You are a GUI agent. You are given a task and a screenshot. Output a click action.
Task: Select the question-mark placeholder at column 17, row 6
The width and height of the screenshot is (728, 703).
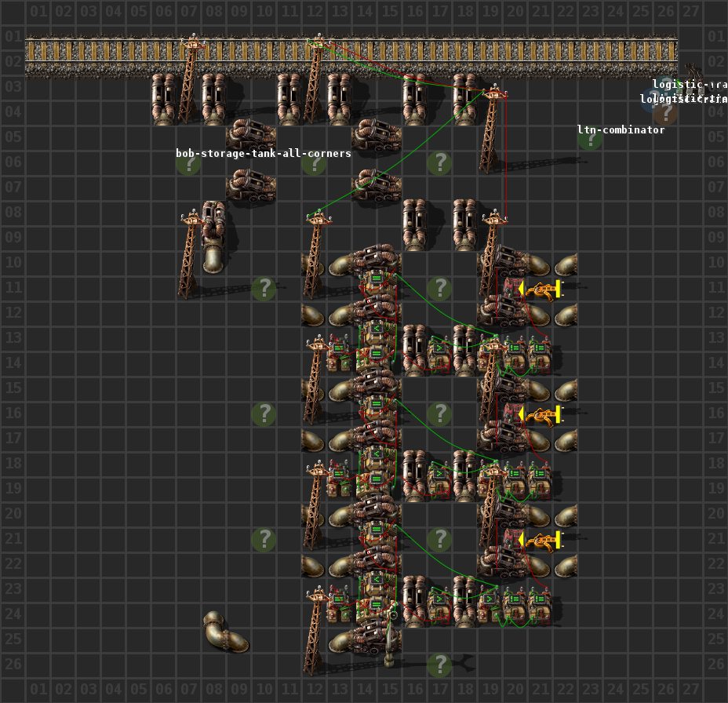coord(439,162)
